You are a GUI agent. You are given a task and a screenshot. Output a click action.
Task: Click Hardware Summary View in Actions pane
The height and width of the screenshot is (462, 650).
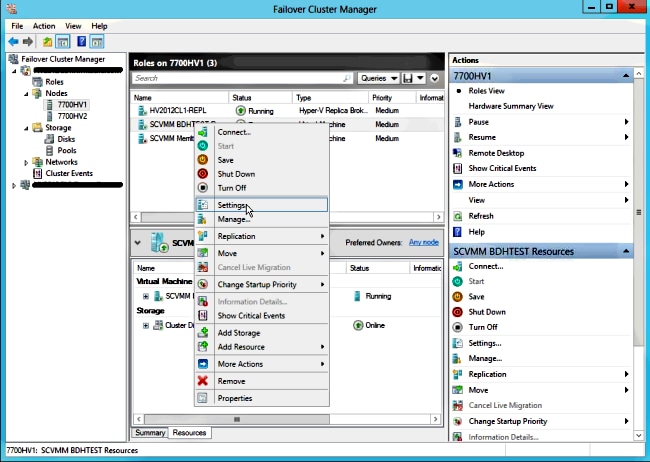pyautogui.click(x=511, y=106)
